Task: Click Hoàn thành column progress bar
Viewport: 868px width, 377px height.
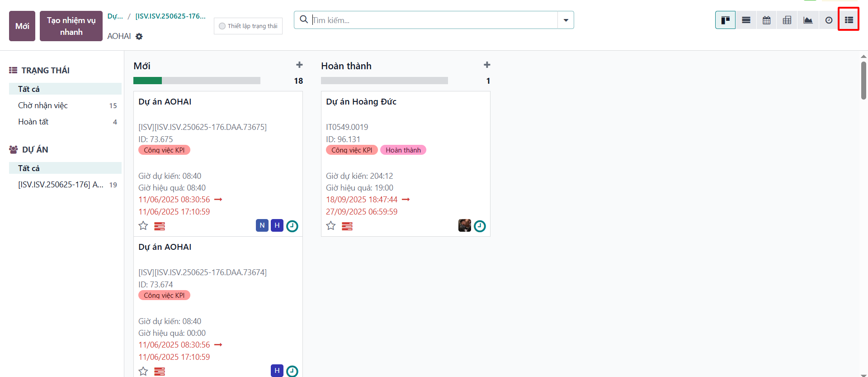Action: (x=384, y=81)
